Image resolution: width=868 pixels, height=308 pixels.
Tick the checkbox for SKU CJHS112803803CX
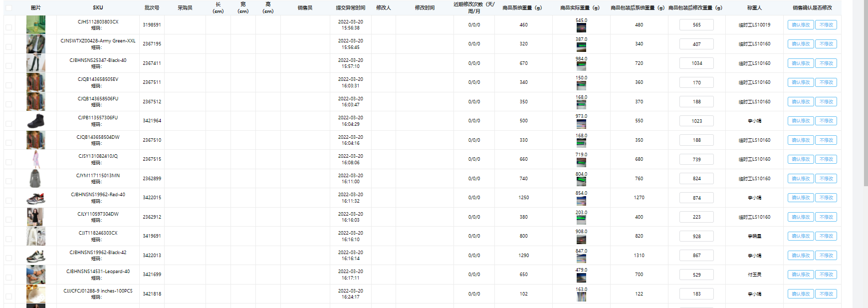9,27
